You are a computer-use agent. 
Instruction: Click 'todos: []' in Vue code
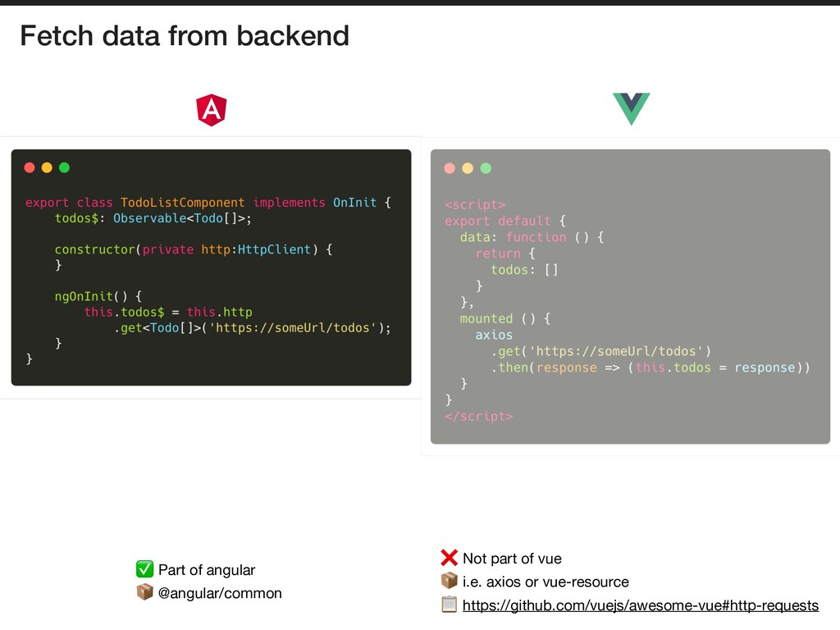click(524, 269)
